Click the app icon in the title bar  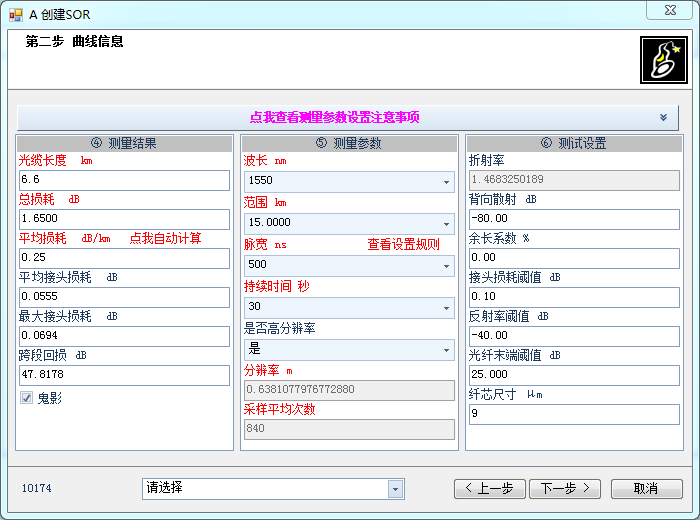pyautogui.click(x=15, y=14)
